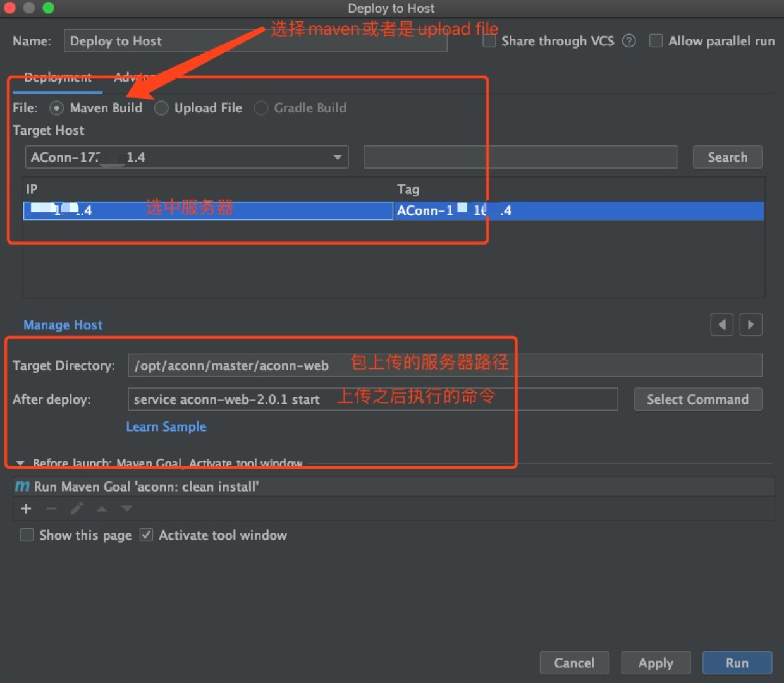Go to next host page arrow

tap(750, 325)
